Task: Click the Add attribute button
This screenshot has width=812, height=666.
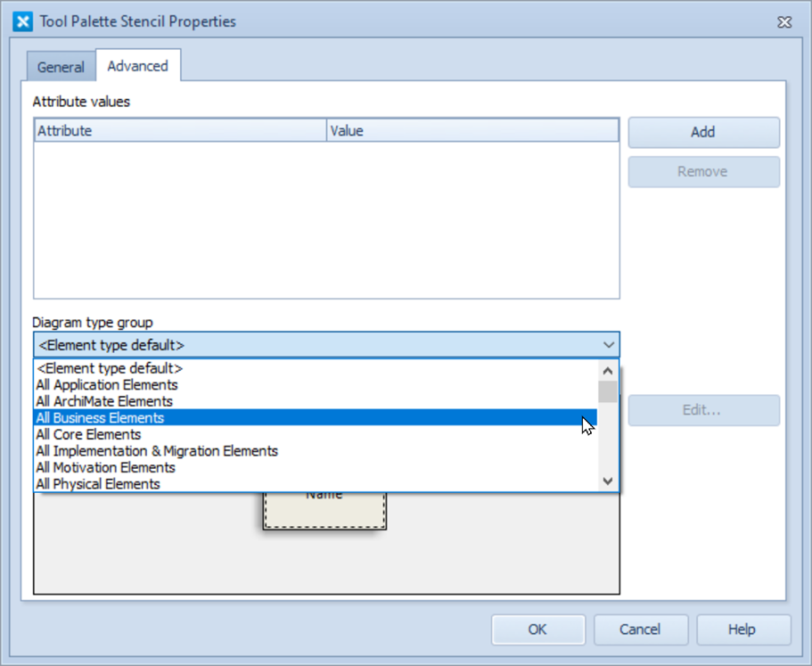Action: point(703,132)
